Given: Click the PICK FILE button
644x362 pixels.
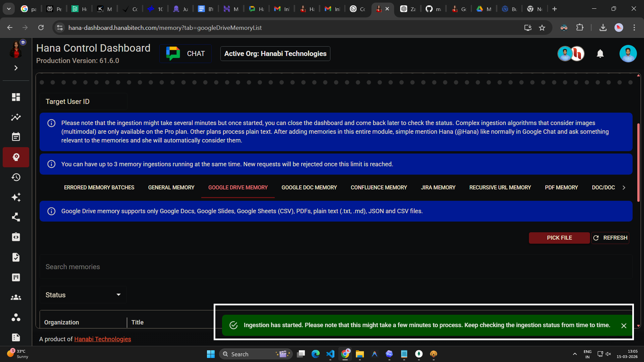Looking at the screenshot, I should [559, 238].
